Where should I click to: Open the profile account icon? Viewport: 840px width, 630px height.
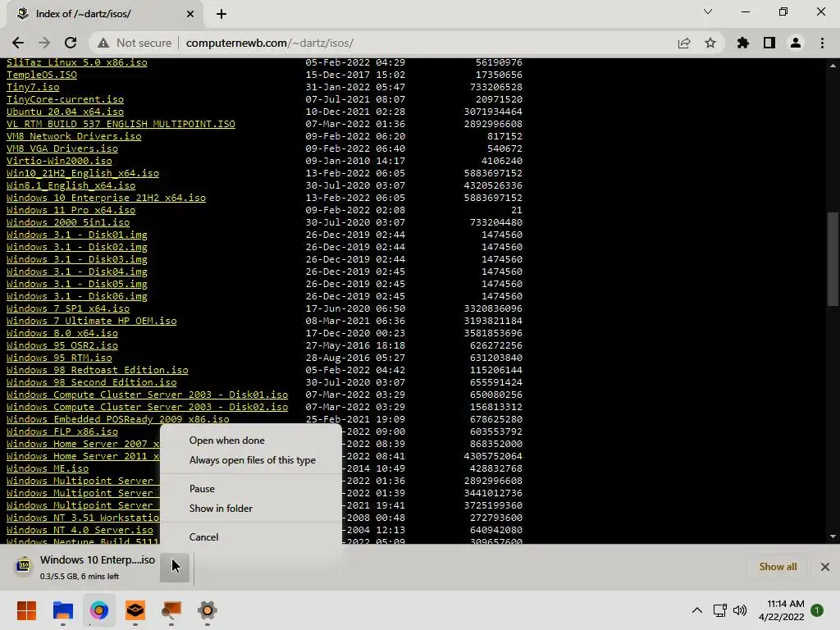[796, 43]
